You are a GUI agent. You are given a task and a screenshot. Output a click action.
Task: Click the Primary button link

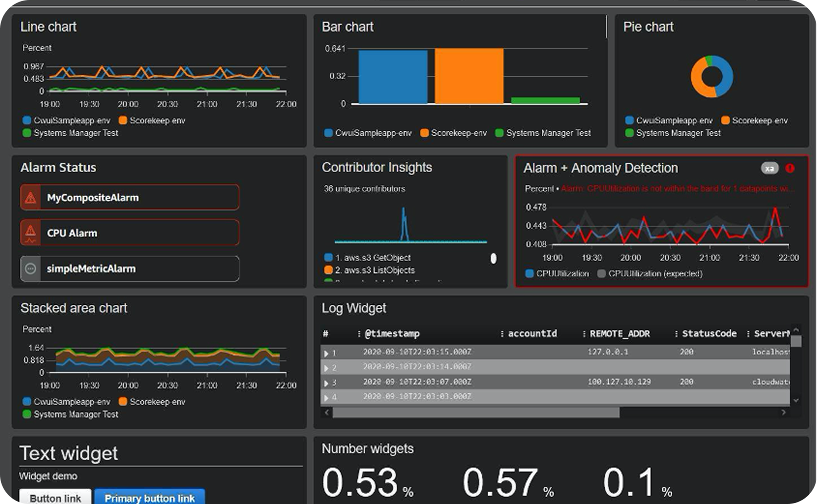[x=149, y=498]
